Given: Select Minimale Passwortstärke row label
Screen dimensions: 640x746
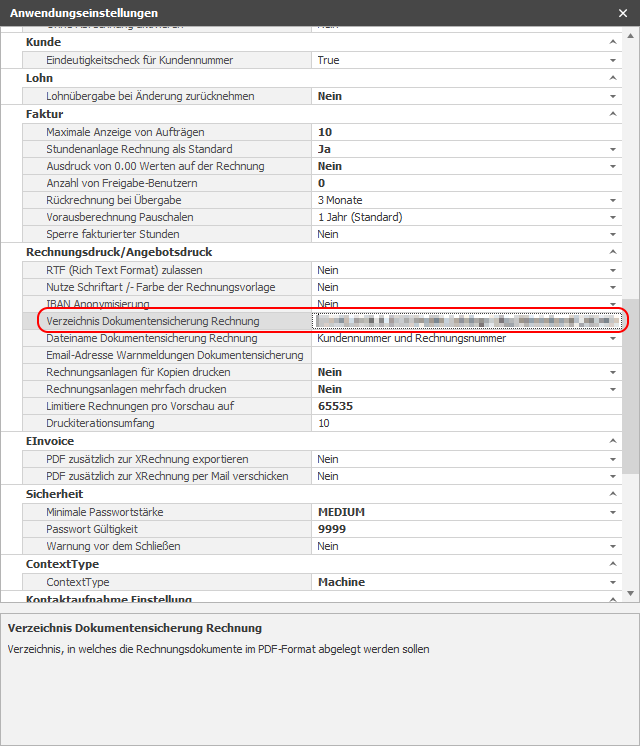Looking at the screenshot, I should pyautogui.click(x=105, y=512).
